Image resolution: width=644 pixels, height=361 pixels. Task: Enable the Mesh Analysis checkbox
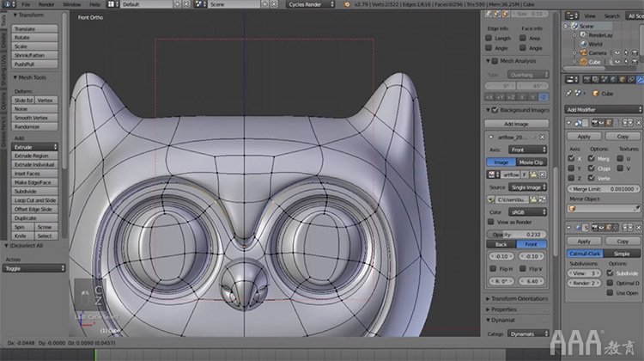[x=495, y=61]
